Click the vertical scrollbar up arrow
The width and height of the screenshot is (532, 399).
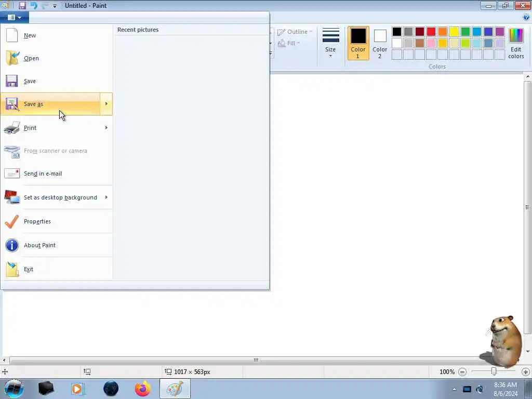[528, 77]
